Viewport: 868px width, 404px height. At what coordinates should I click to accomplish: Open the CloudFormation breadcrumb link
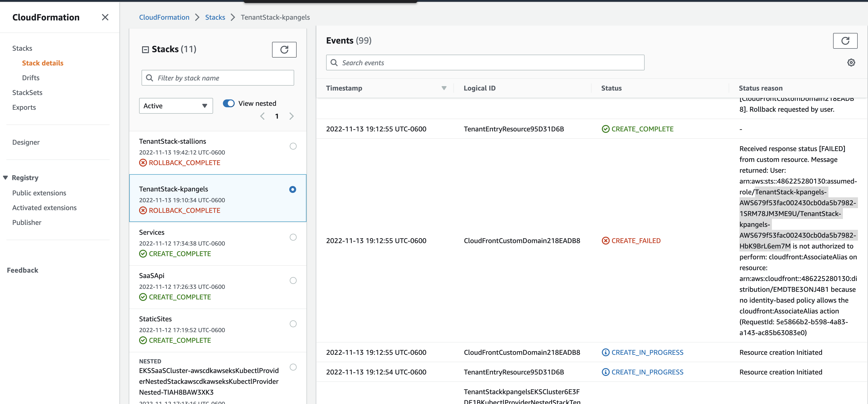164,17
